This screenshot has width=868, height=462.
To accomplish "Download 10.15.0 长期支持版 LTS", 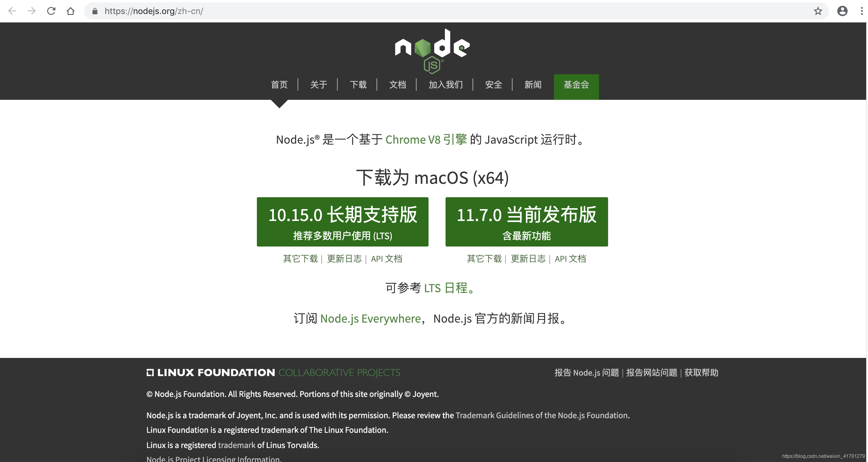I will pyautogui.click(x=342, y=222).
